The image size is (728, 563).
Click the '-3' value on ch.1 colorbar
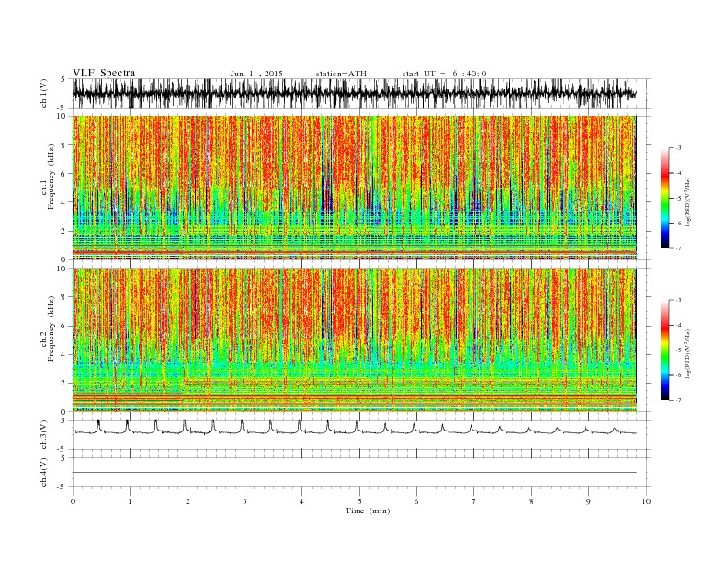point(678,148)
